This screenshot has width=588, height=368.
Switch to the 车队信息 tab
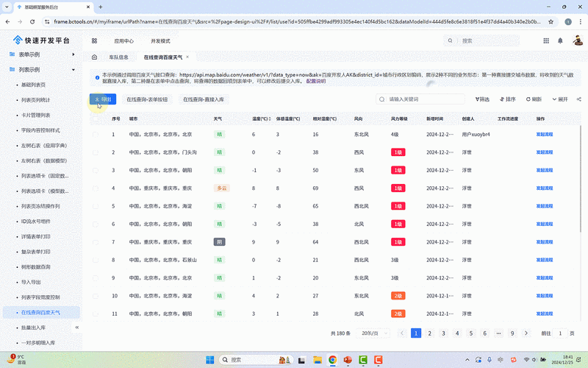pos(118,57)
